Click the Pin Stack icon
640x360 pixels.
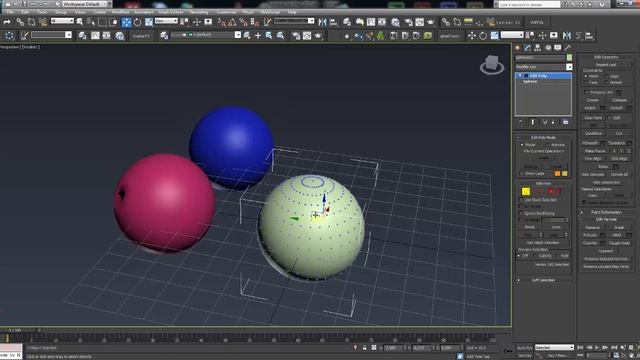[521, 122]
